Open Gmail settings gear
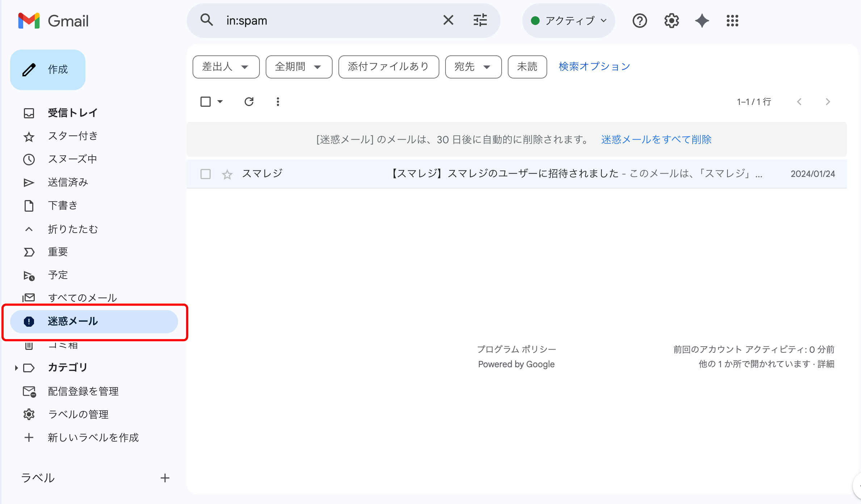Image resolution: width=861 pixels, height=504 pixels. 671,21
